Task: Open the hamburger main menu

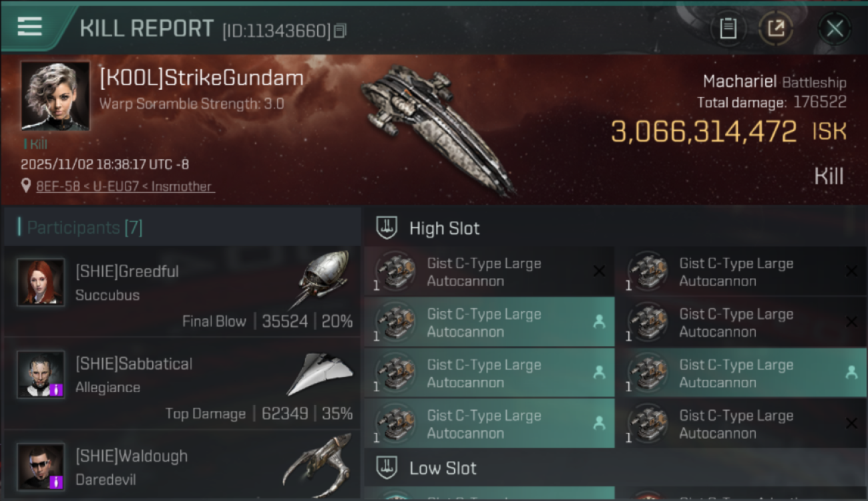Action: (30, 27)
